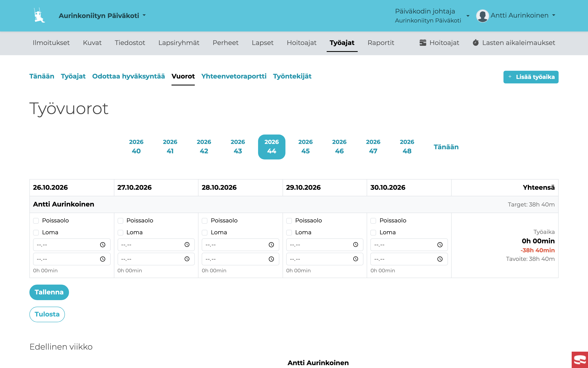The height and width of the screenshot is (368, 588).
Task: Click clock icon in 27.10.2026 end time
Action: click(x=187, y=259)
